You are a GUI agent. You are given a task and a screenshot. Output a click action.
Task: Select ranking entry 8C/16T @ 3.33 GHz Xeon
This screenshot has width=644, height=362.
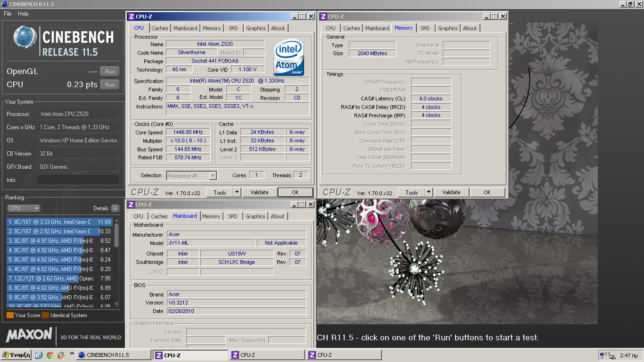(59, 222)
